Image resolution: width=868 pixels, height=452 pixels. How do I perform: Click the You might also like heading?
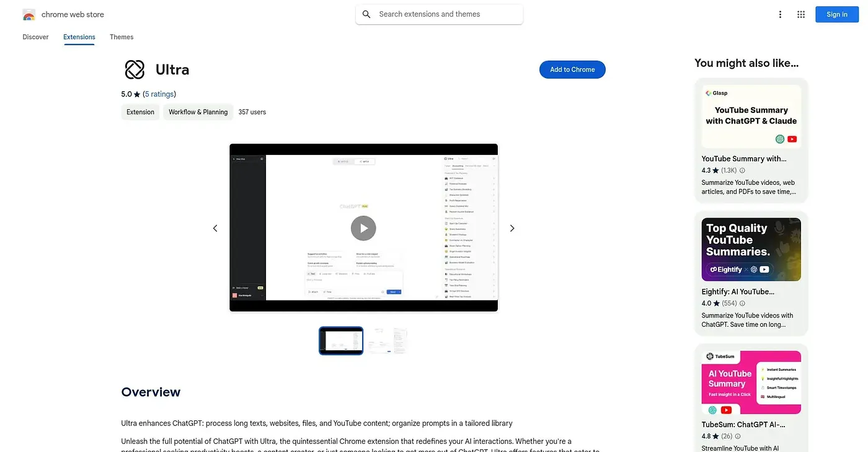pyautogui.click(x=746, y=63)
